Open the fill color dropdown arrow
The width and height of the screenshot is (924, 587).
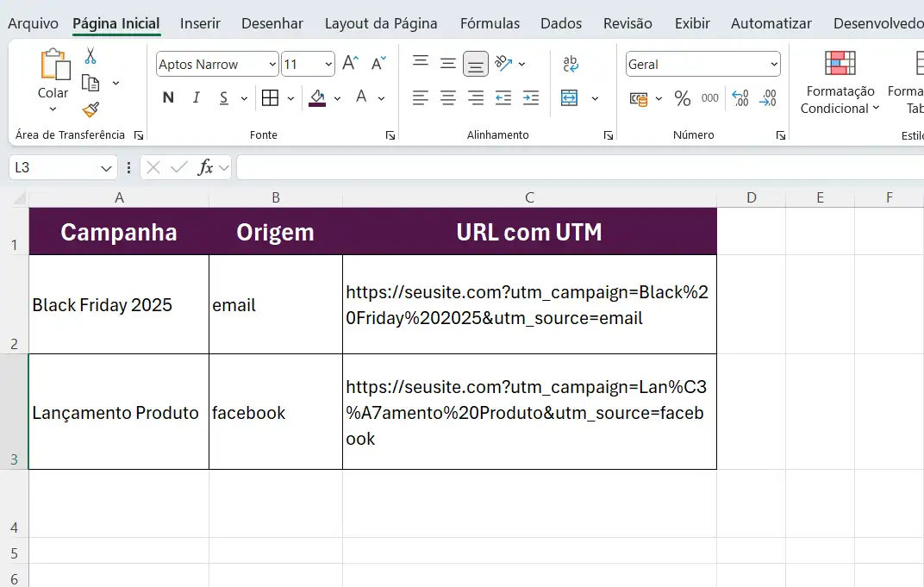pos(336,97)
